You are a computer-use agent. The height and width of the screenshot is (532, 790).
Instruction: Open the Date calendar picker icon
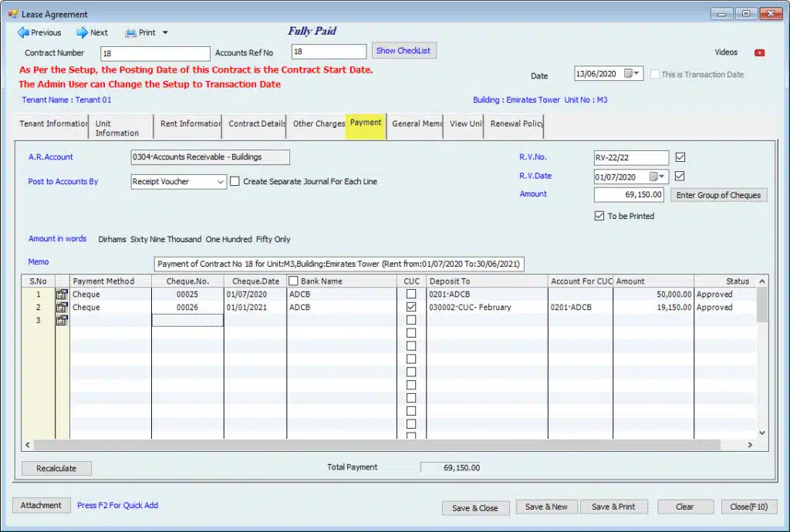(x=628, y=73)
